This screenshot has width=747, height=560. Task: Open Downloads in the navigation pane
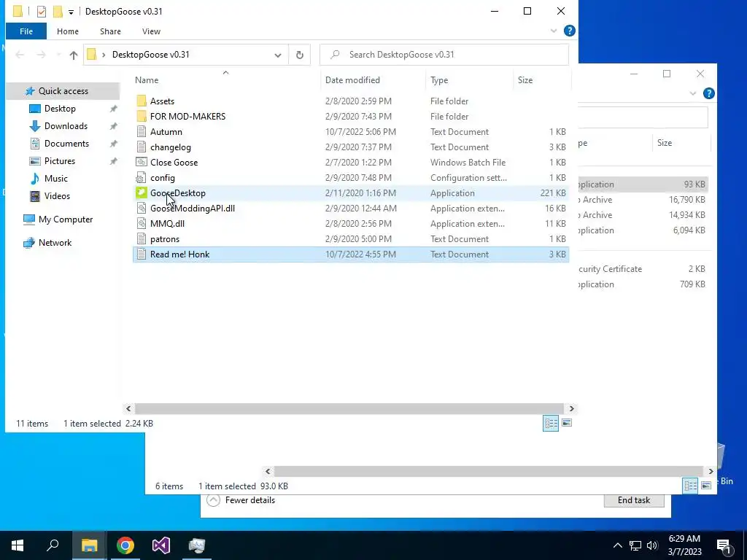pos(66,126)
